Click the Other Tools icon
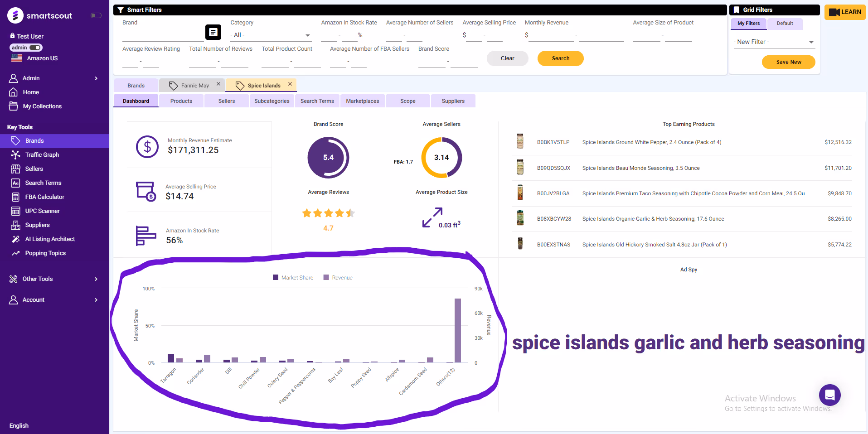 click(x=14, y=279)
